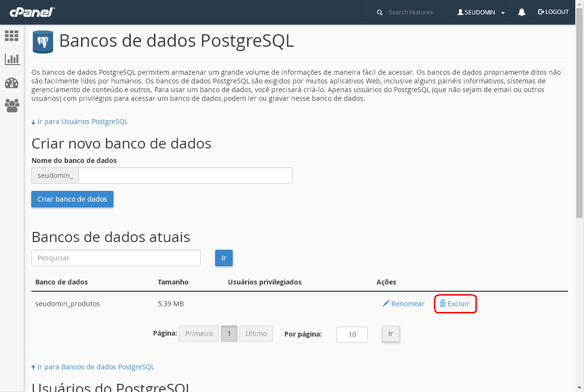The image size is (584, 392).
Task: Rename the seudomin_produtos database
Action: (x=403, y=304)
